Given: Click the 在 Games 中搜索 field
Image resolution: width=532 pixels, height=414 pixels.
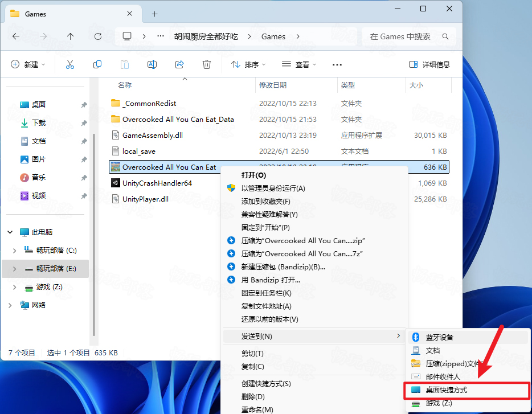Looking at the screenshot, I should pyautogui.click(x=409, y=36).
